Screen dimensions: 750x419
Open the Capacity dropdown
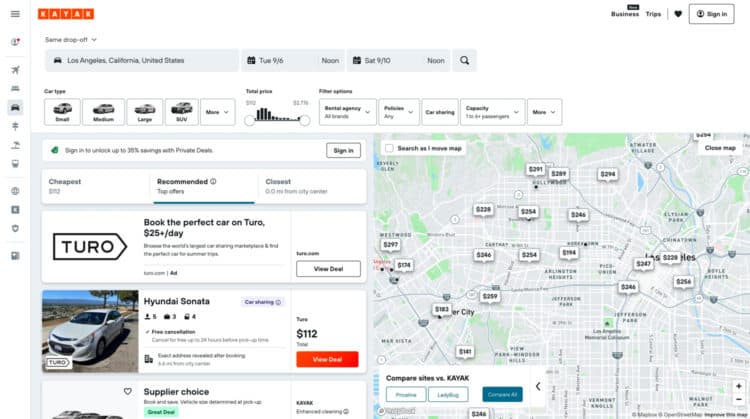(493, 112)
